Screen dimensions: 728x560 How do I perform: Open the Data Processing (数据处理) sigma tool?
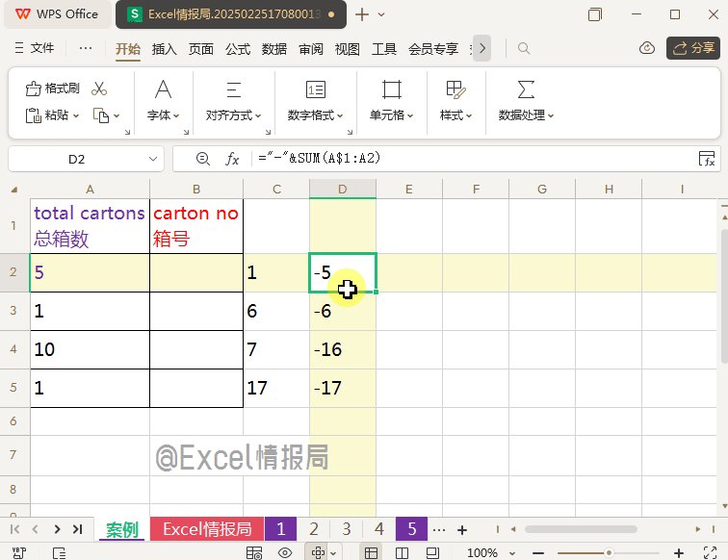(x=526, y=100)
